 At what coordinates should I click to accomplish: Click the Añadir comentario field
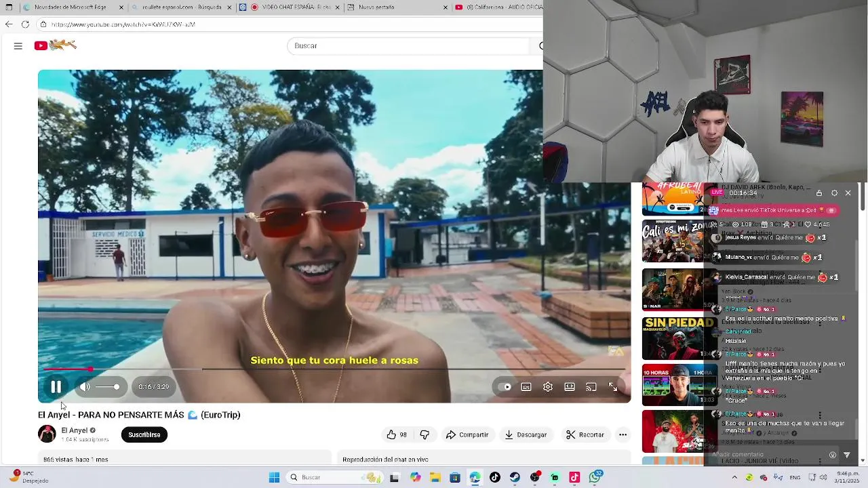tap(766, 455)
